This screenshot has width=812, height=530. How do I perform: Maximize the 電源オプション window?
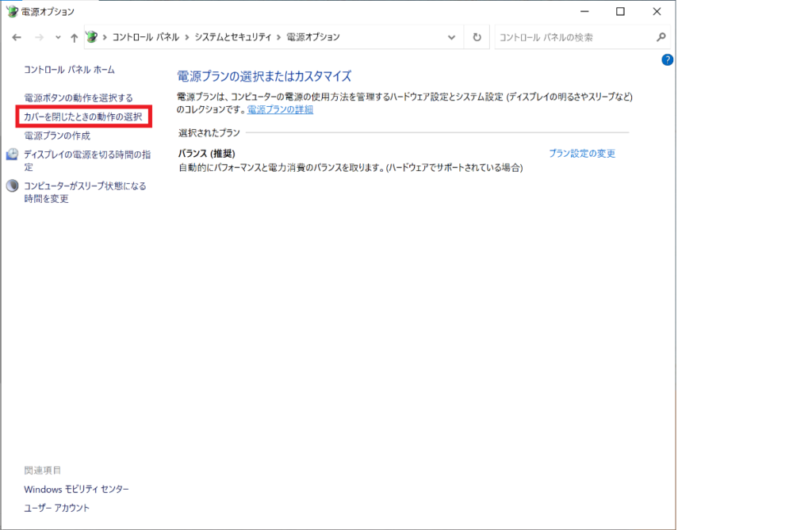[620, 11]
